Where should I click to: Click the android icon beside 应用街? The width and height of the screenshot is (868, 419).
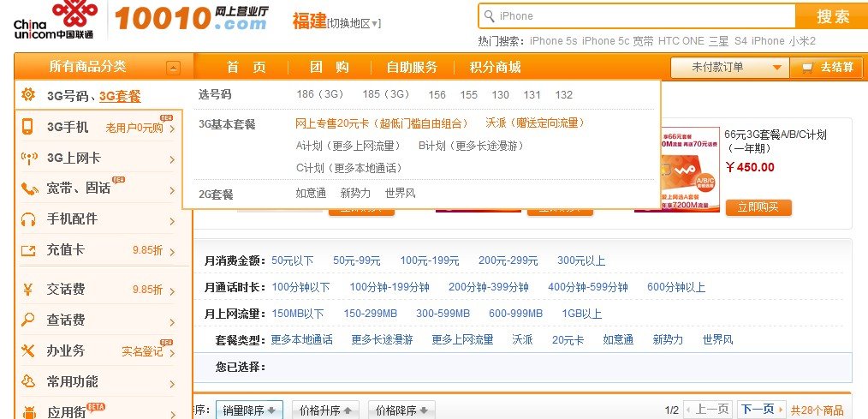click(x=28, y=412)
